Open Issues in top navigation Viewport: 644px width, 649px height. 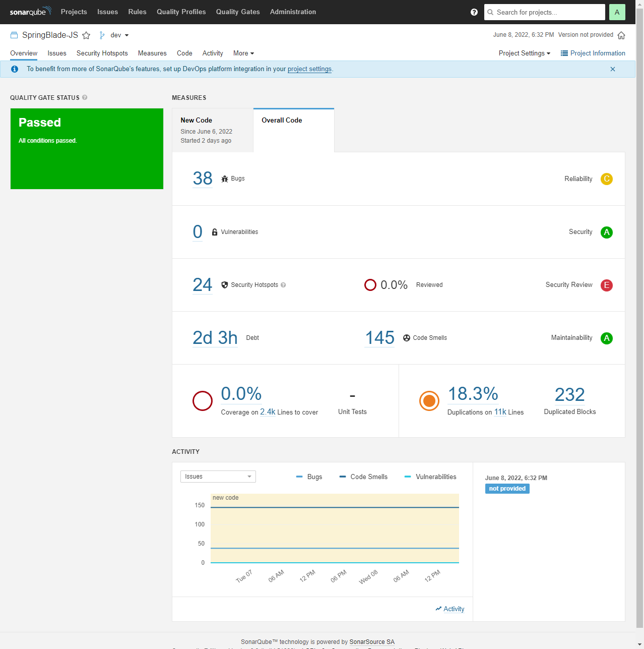tap(107, 12)
